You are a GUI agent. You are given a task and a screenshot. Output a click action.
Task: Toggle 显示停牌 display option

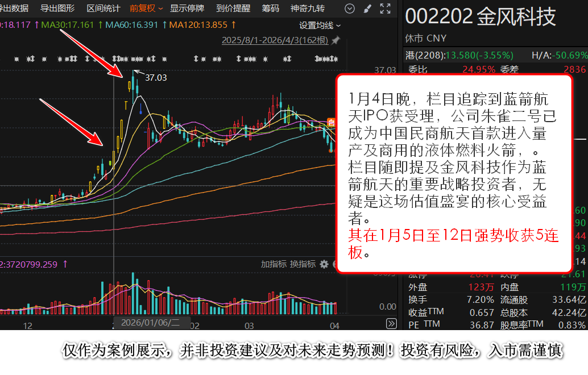[x=187, y=9]
